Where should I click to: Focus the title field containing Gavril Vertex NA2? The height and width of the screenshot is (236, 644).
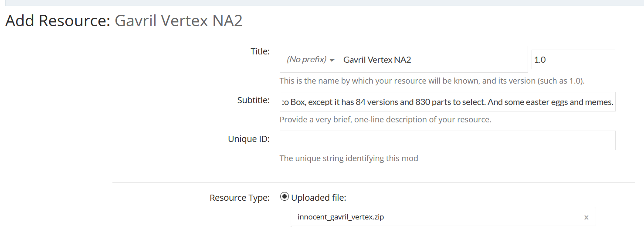click(x=431, y=60)
